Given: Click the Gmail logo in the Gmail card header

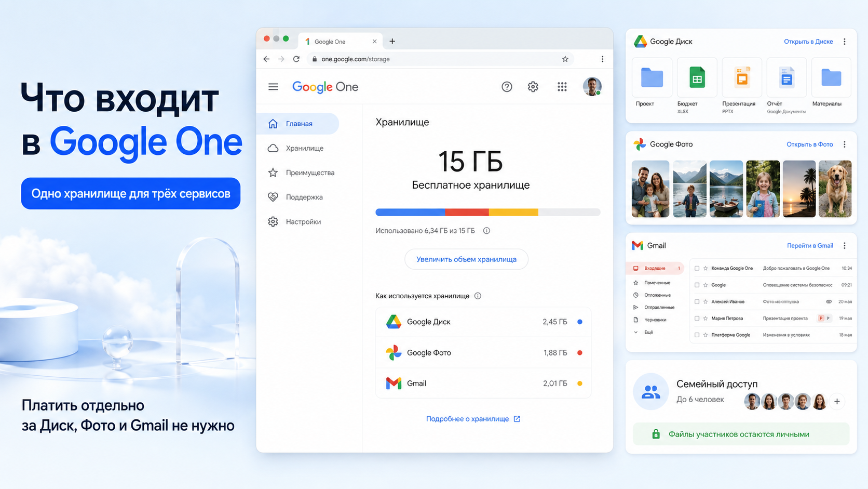Looking at the screenshot, I should 638,246.
